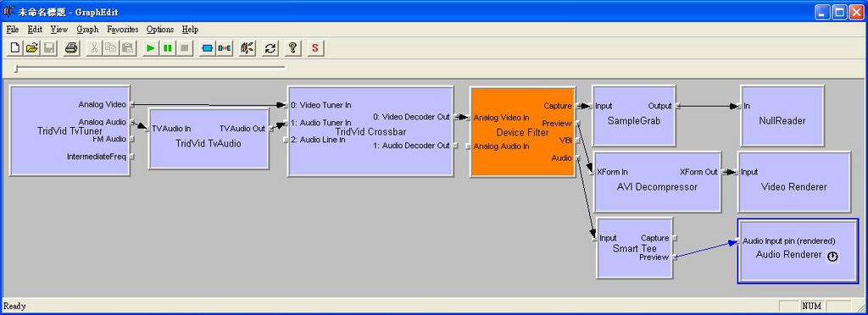Click the IntermediateFreq pin
868x315 pixels.
point(131,157)
